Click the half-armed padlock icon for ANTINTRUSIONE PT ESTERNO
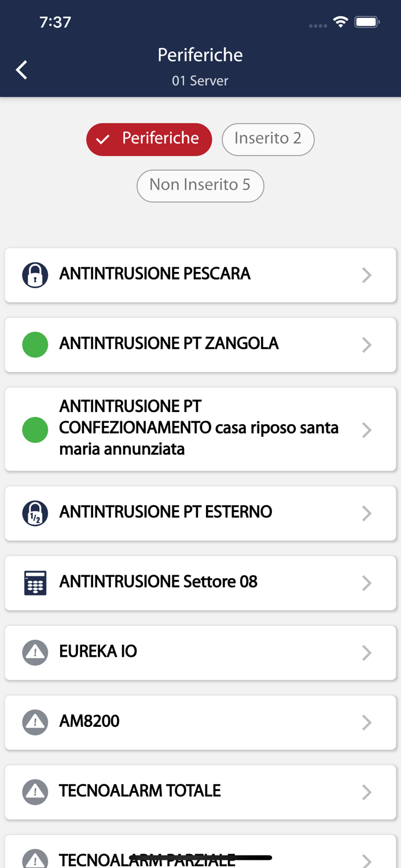 [x=35, y=513]
